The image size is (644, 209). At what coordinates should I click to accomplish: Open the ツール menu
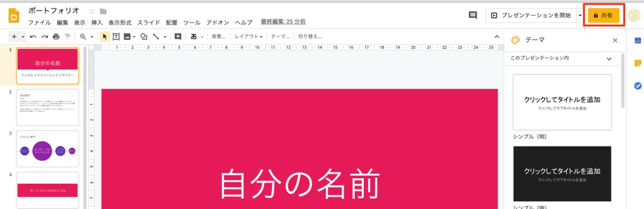[192, 23]
